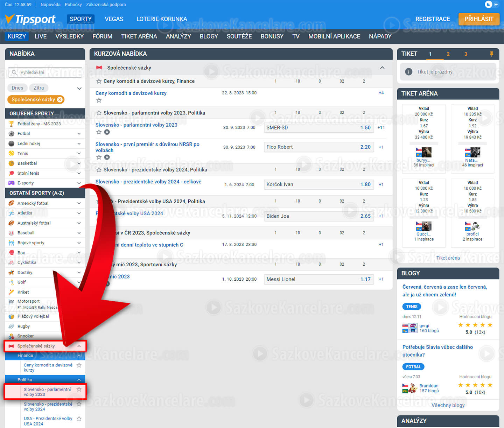Select the Zítra filter chip

pos(38,88)
